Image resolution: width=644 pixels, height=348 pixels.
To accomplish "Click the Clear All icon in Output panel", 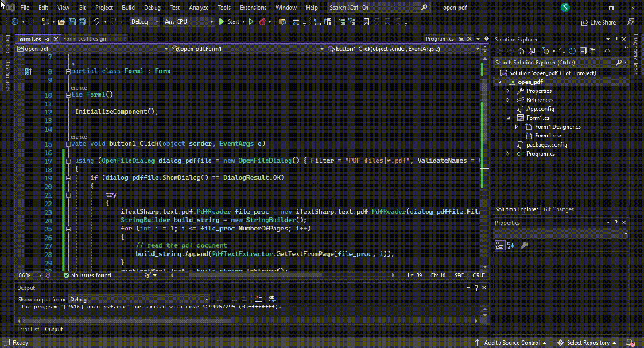I will point(259,299).
